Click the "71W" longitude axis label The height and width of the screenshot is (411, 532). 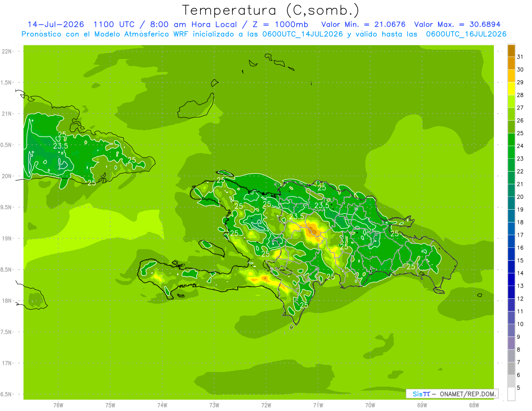point(318,405)
